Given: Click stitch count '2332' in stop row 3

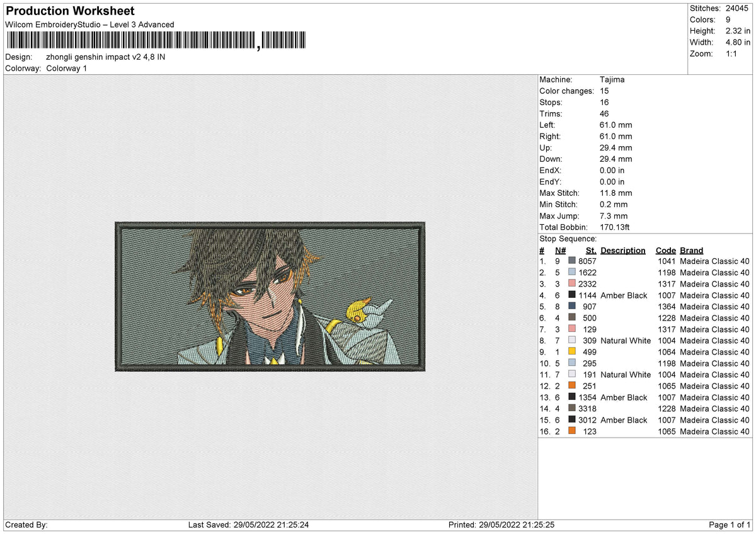Looking at the screenshot, I should (x=587, y=284).
